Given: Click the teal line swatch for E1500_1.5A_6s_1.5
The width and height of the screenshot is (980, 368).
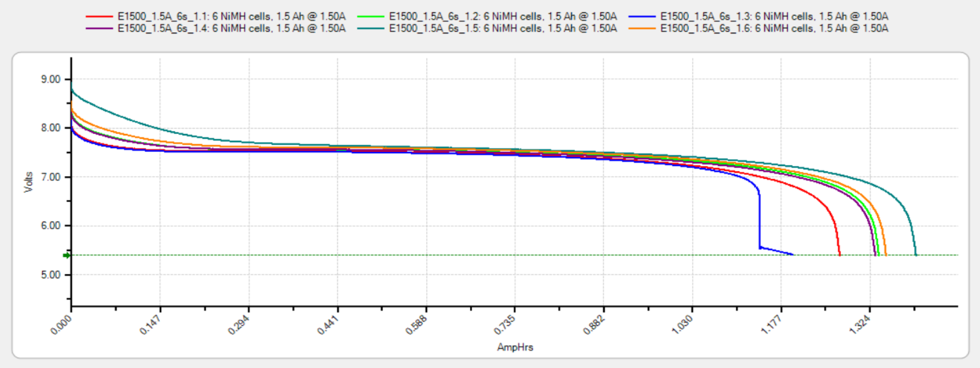Looking at the screenshot, I should (x=371, y=29).
